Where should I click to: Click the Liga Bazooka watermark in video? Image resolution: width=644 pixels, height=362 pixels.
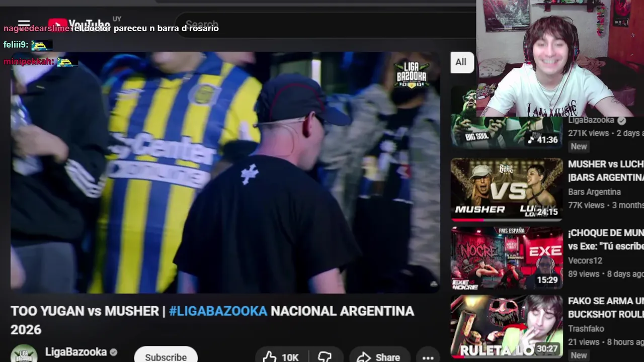[x=412, y=74]
